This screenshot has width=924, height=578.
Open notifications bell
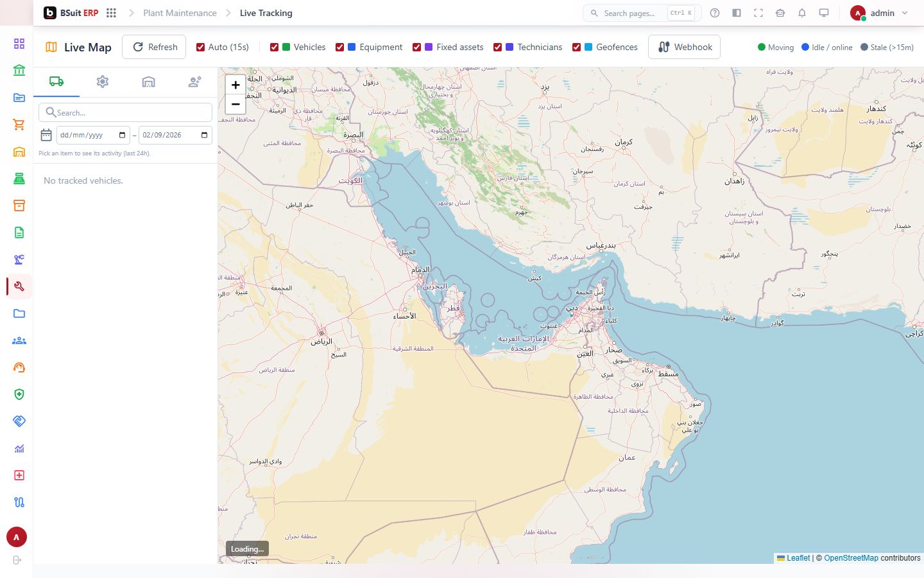click(802, 13)
